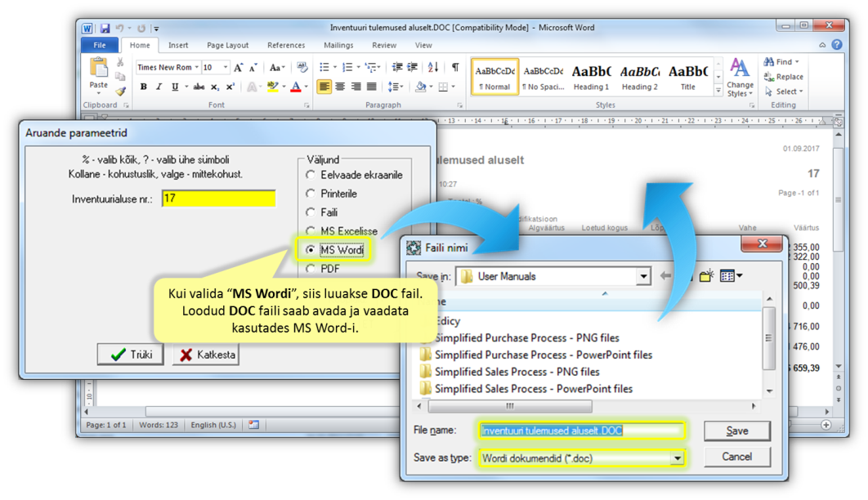Open the font size 10 dropdown
Image resolution: width=868 pixels, height=500 pixels.
[226, 68]
